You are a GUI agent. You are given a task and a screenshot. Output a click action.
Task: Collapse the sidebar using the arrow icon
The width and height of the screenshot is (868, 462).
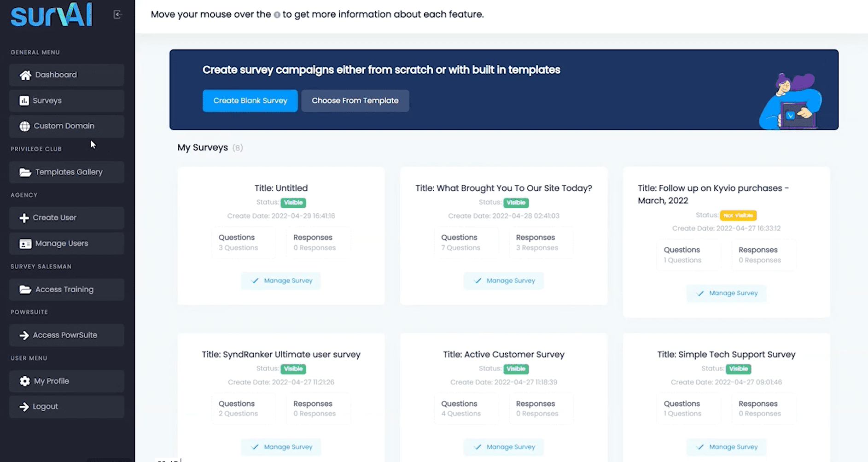click(x=117, y=15)
